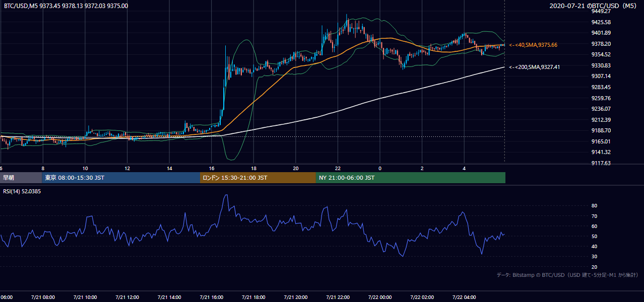Click the 7/21 08:00 time axis label
The height and width of the screenshot is (302, 644).
click(43, 297)
